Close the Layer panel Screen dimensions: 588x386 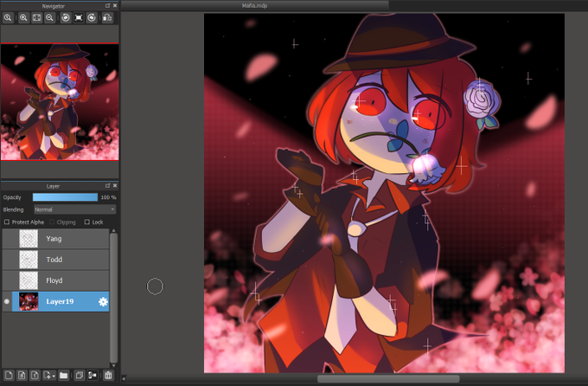point(115,185)
